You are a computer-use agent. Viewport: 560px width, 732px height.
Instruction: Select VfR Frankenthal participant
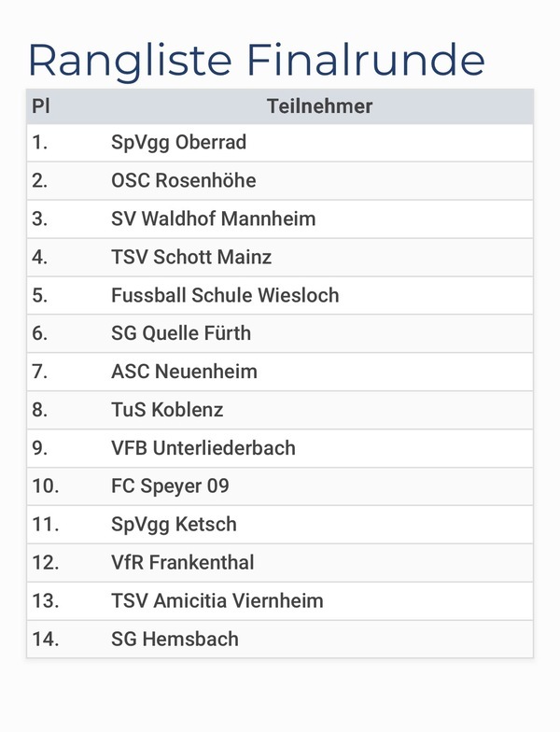click(x=182, y=563)
